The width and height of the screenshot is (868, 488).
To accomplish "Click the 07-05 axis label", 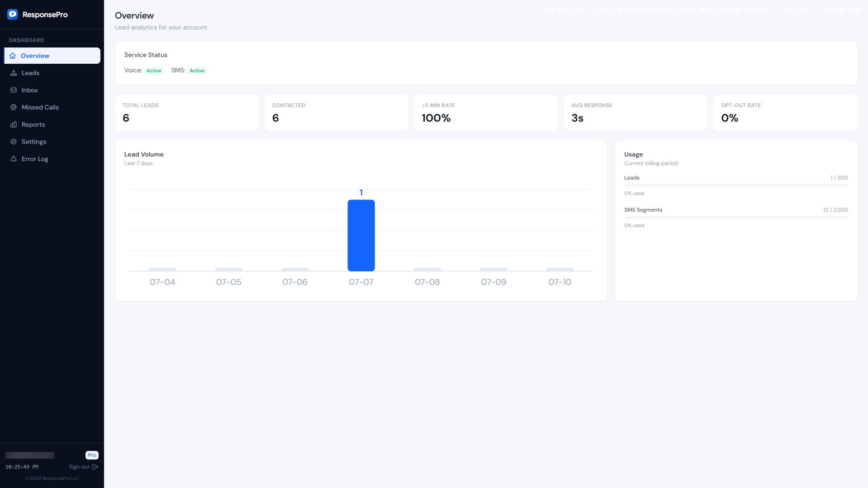I will [229, 282].
